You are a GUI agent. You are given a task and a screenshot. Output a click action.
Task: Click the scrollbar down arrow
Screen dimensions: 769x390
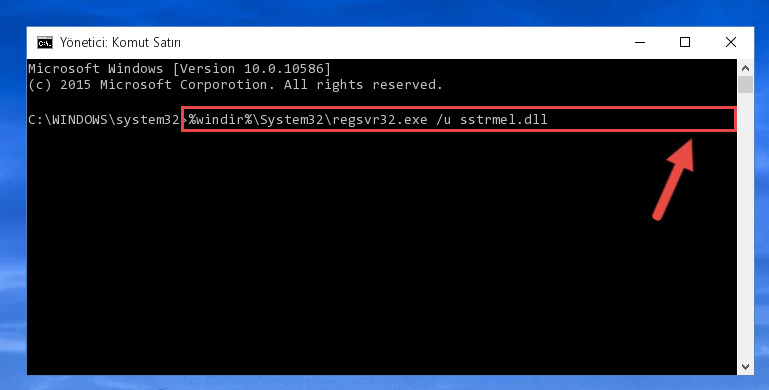[x=745, y=366]
